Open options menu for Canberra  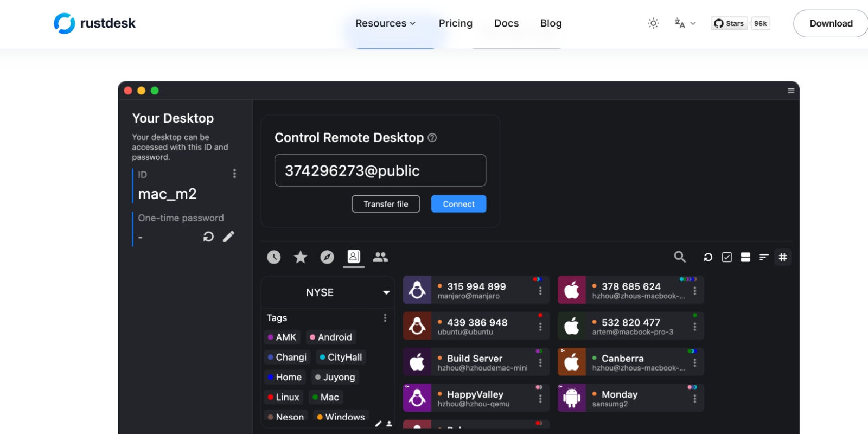(695, 363)
